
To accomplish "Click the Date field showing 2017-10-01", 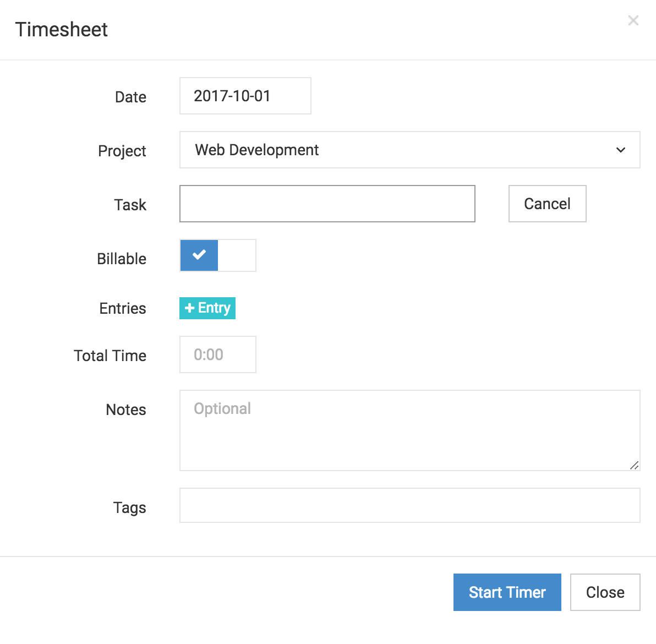I will [x=245, y=96].
